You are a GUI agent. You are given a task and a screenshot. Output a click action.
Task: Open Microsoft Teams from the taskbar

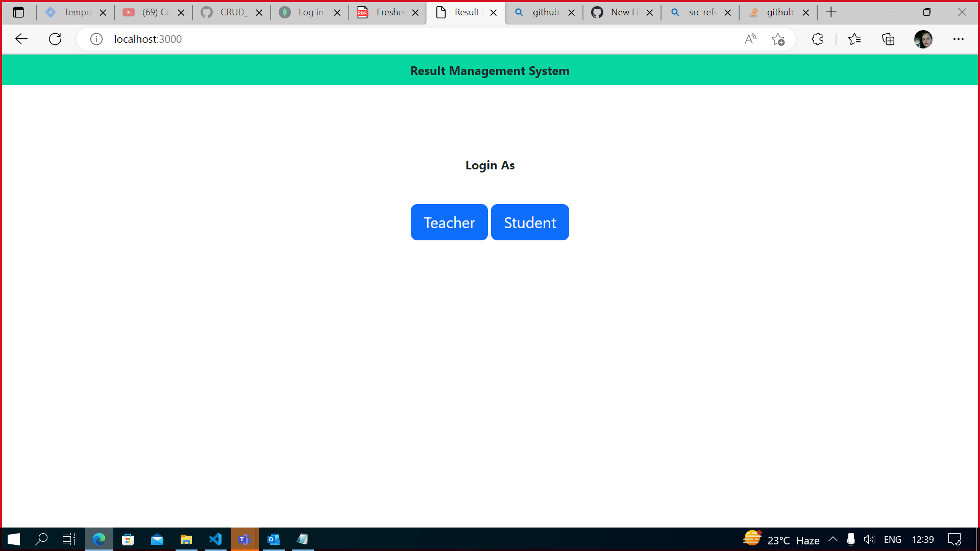[244, 539]
